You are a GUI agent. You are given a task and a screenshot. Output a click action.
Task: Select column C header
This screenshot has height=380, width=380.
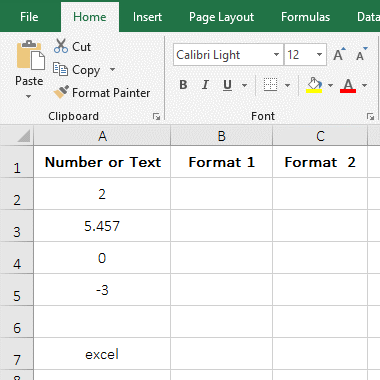320,136
